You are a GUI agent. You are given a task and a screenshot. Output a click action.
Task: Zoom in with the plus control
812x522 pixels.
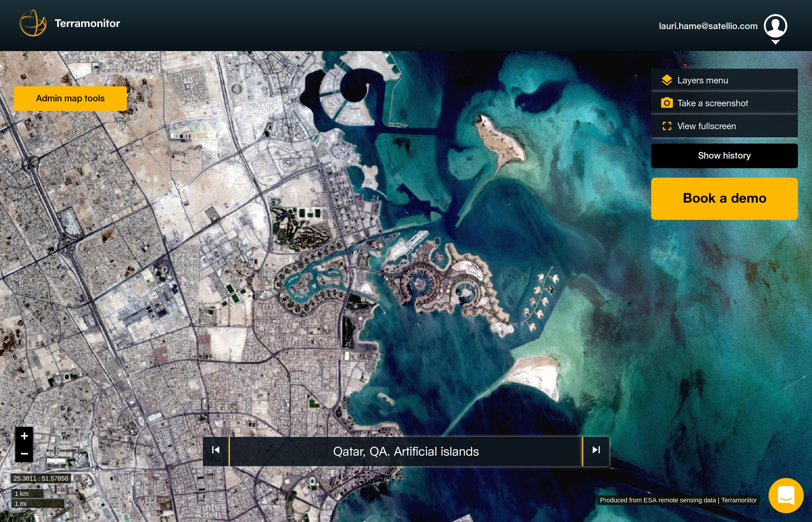pos(24,436)
